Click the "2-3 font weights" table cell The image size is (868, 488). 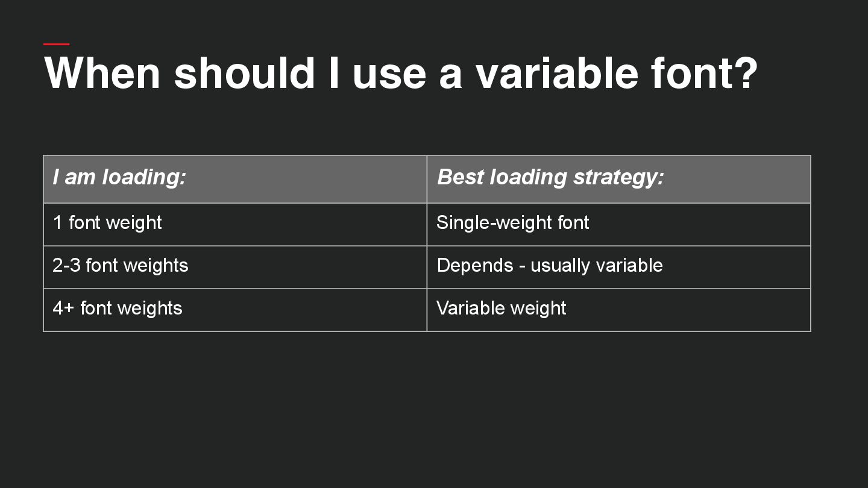[235, 266]
